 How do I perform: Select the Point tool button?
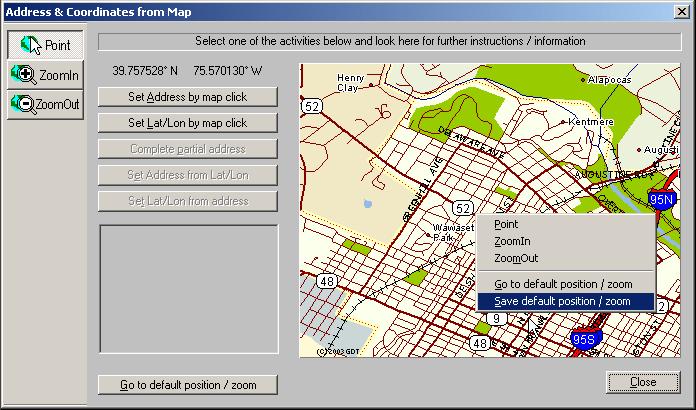click(x=45, y=45)
